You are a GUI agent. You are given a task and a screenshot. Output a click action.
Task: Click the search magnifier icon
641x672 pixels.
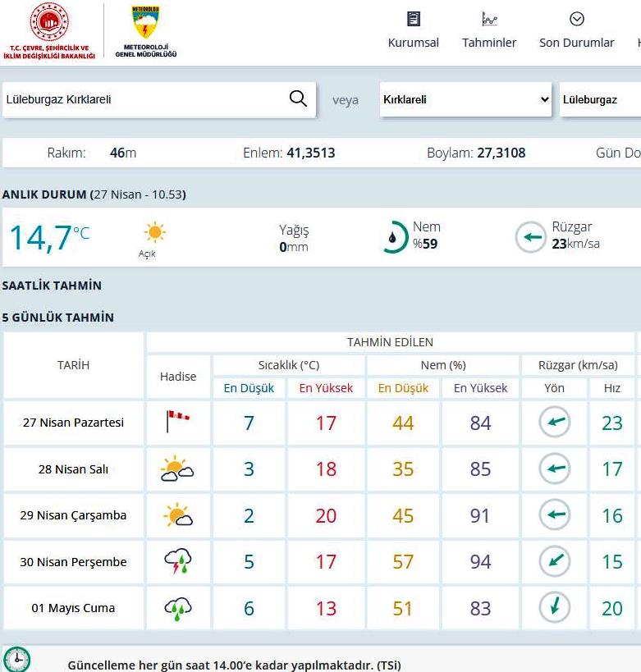pyautogui.click(x=298, y=99)
